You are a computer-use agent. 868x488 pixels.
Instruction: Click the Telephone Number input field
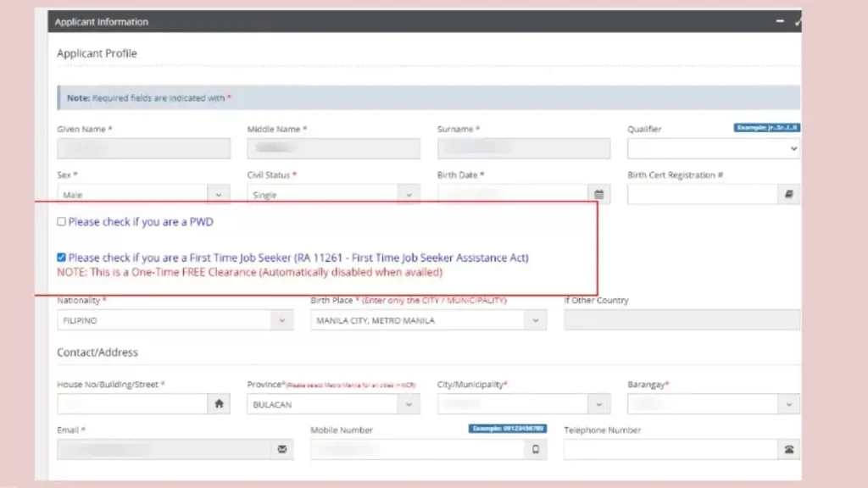point(671,449)
